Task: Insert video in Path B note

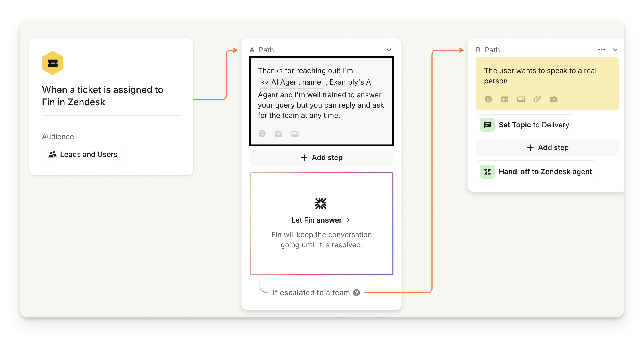Action: tap(554, 99)
